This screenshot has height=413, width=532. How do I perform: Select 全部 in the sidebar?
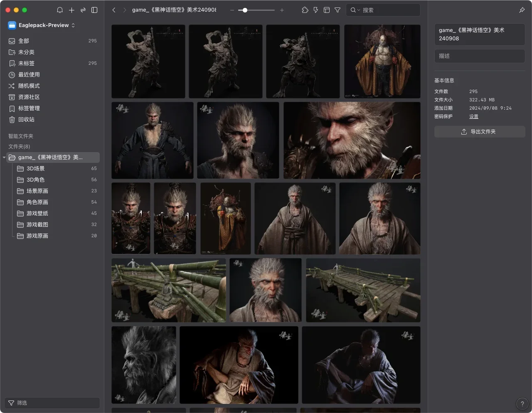click(x=53, y=41)
